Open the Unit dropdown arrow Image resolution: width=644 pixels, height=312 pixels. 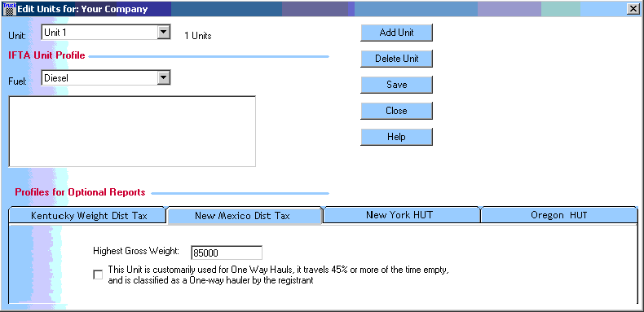tap(164, 33)
